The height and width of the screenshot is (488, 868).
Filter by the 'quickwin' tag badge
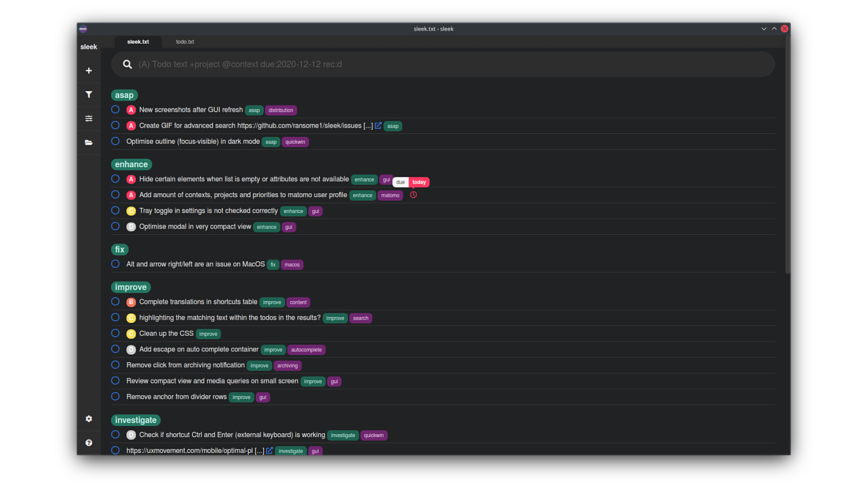pyautogui.click(x=295, y=141)
